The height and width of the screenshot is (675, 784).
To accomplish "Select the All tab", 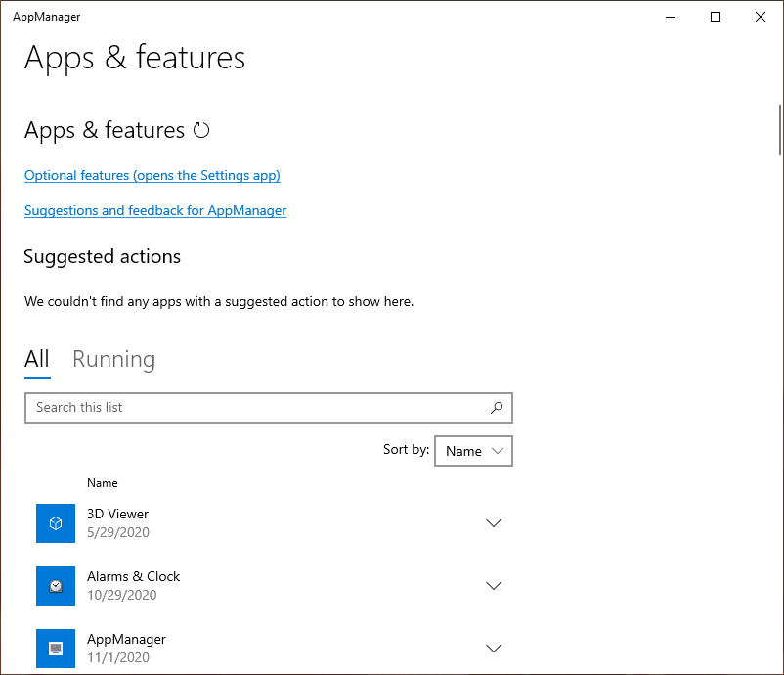I will click(x=36, y=359).
